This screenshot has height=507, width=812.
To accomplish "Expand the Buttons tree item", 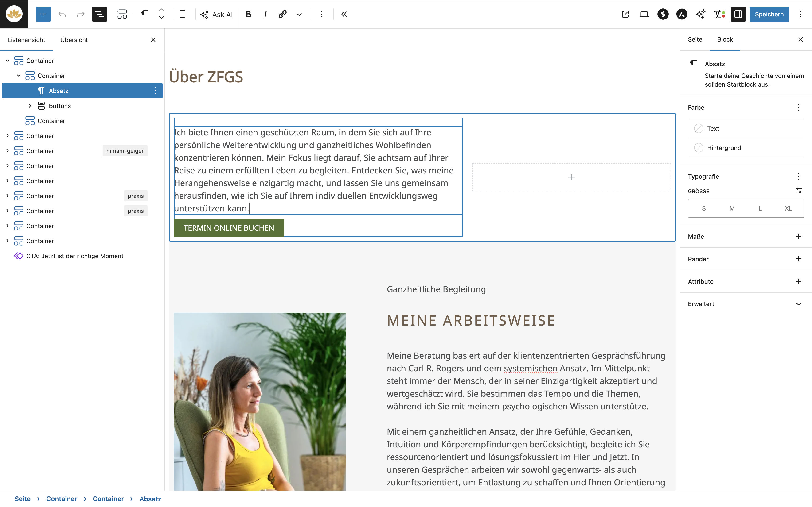I will click(x=30, y=106).
